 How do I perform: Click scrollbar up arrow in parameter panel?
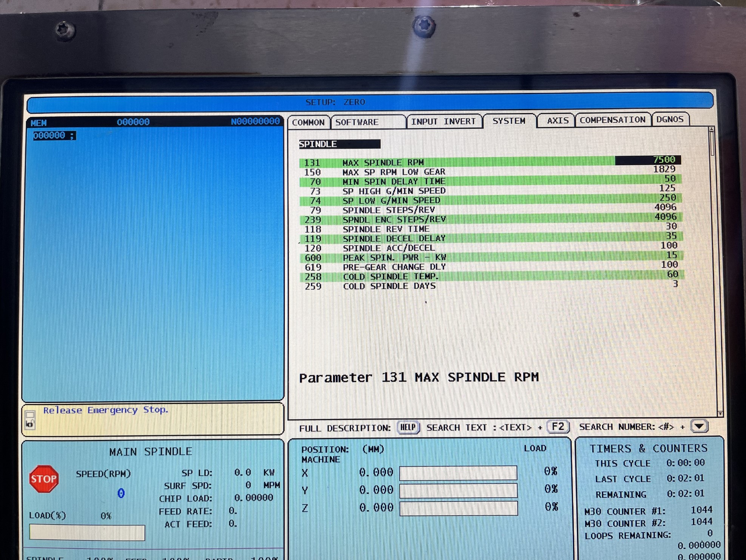[x=711, y=130]
